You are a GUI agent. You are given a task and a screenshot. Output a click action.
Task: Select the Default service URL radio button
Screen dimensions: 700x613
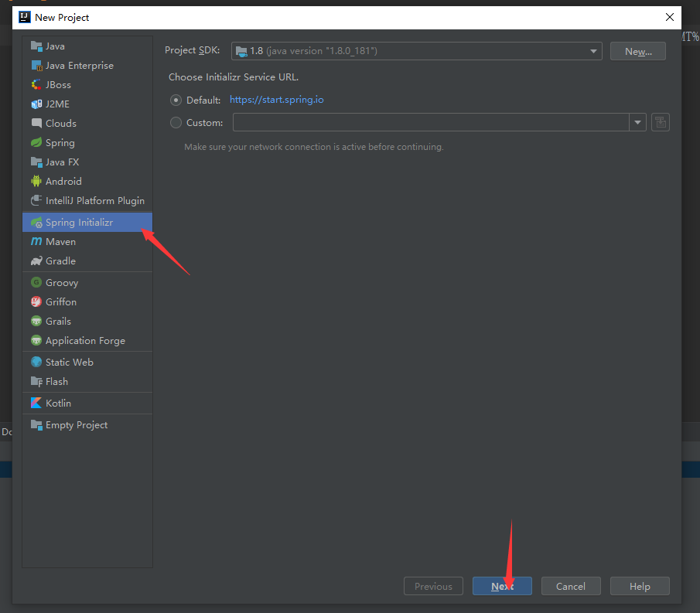[176, 100]
